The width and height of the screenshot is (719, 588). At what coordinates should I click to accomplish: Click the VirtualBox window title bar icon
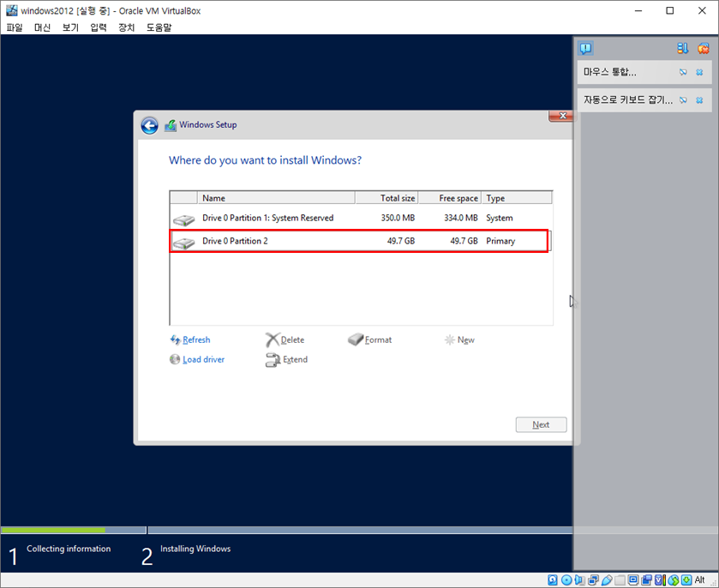(11, 10)
